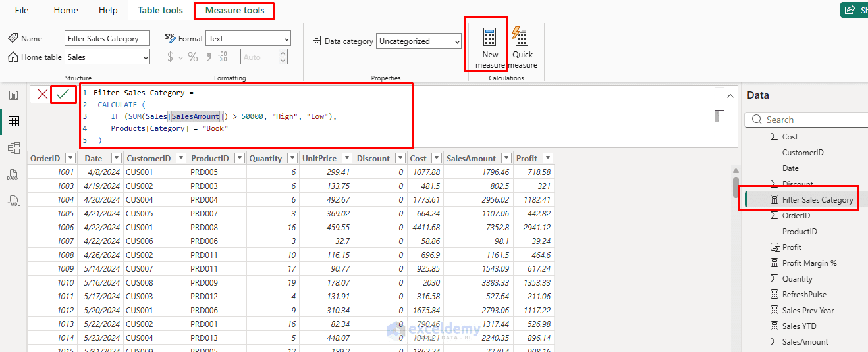Select CustomerID field in Data pane
Screen dimensions: 868x352
coord(802,153)
